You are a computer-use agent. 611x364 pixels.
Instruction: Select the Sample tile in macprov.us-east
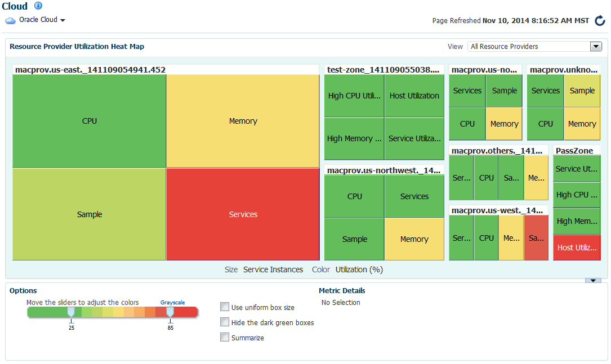click(x=88, y=213)
